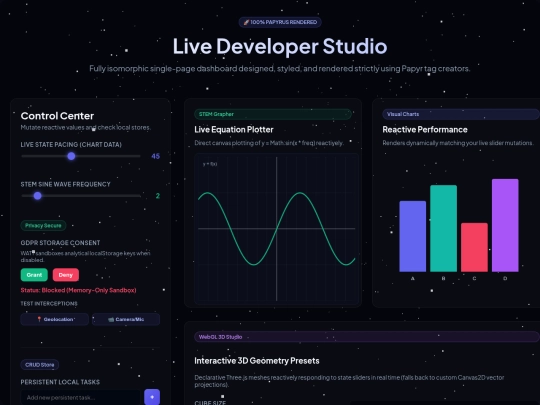Viewport: 540px width, 405px height.
Task: Click the Visual Charts tag
Action: click(x=461, y=114)
